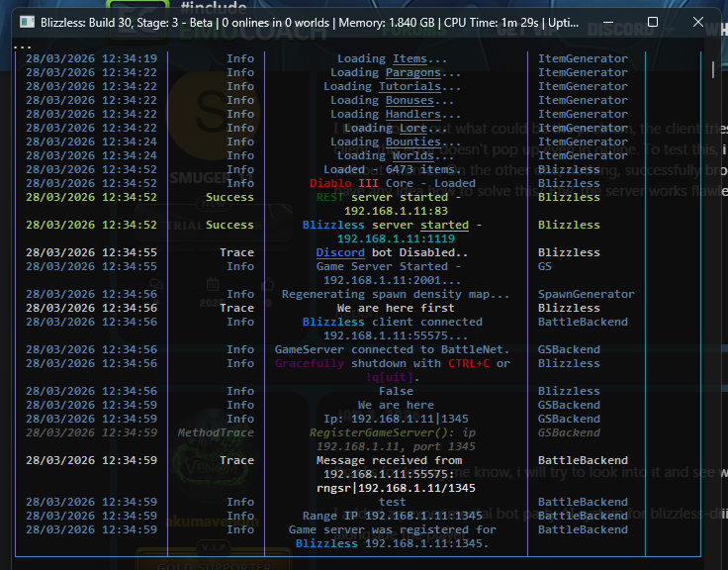Image resolution: width=728 pixels, height=570 pixels.
Task: Click the underlined "Discord" word in log
Action: [x=340, y=252]
